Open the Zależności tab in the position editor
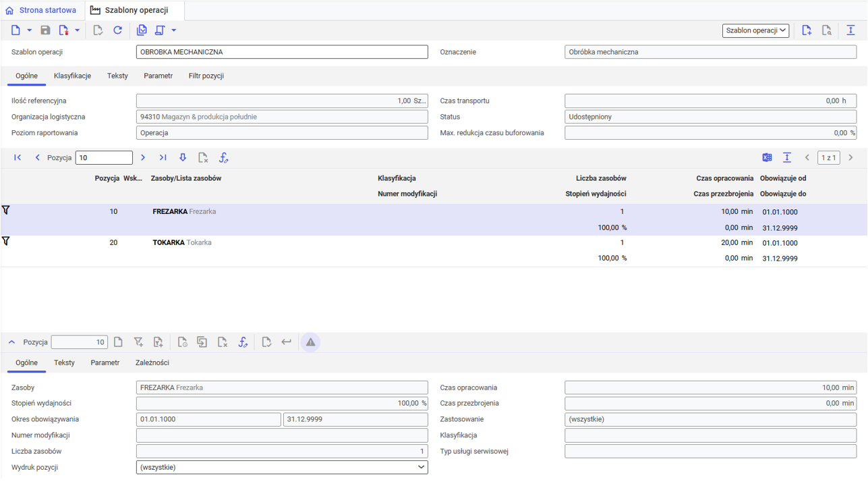The image size is (868, 484). point(152,362)
